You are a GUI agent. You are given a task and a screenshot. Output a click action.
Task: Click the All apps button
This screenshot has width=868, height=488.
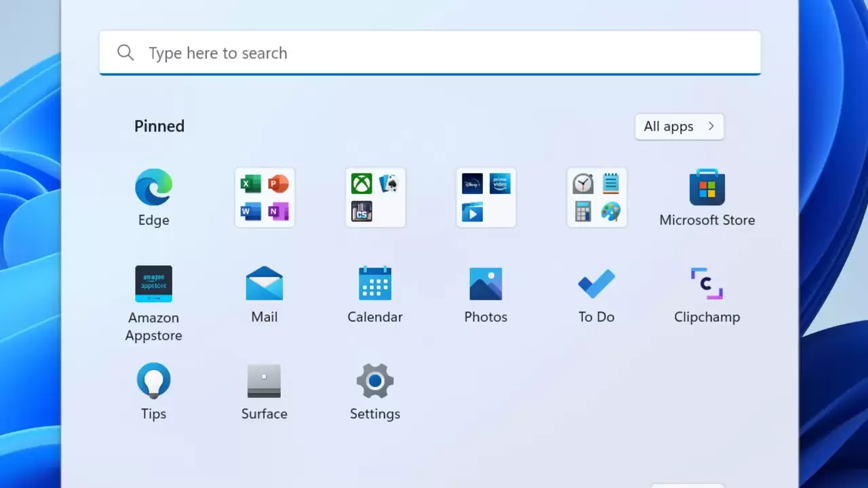[679, 127]
